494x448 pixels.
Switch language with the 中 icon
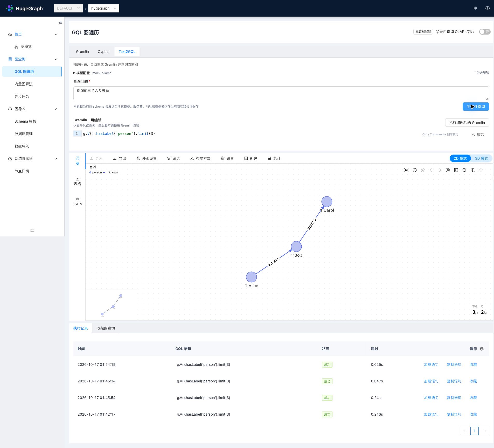(x=475, y=8)
